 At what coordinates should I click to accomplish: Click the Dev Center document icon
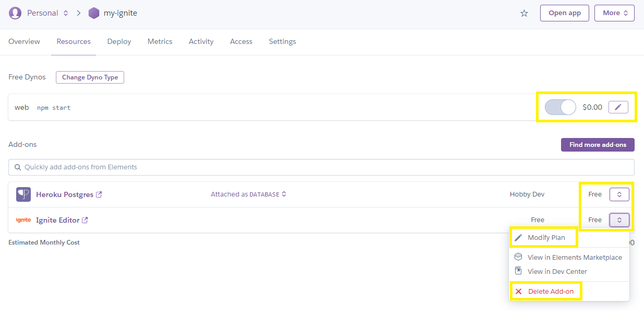[x=518, y=271]
